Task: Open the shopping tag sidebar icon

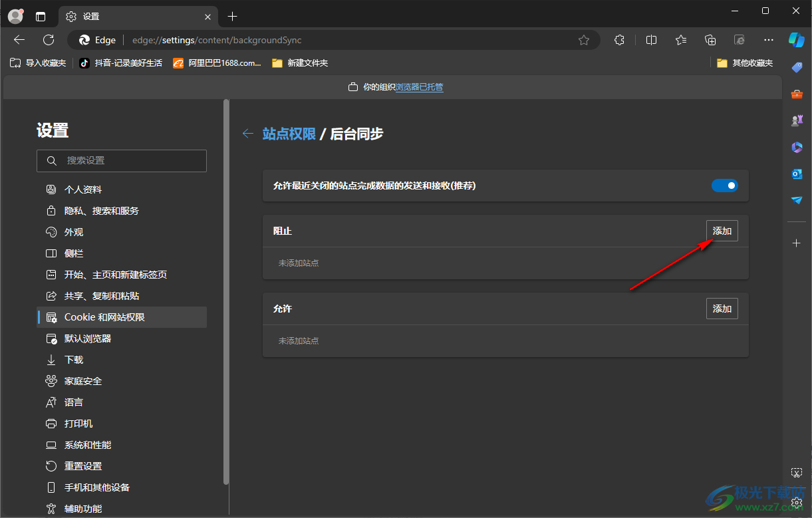Action: click(797, 67)
